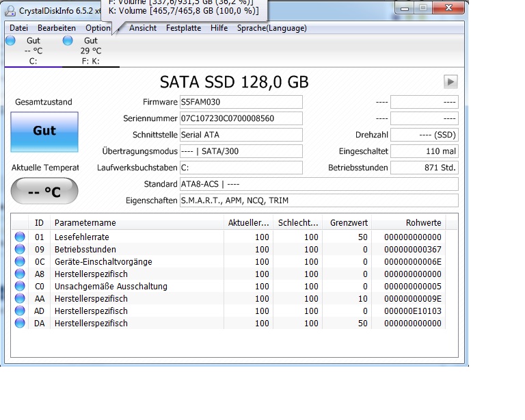
Task: Click the SATA SSD 128,0 GB title
Action: (x=234, y=82)
